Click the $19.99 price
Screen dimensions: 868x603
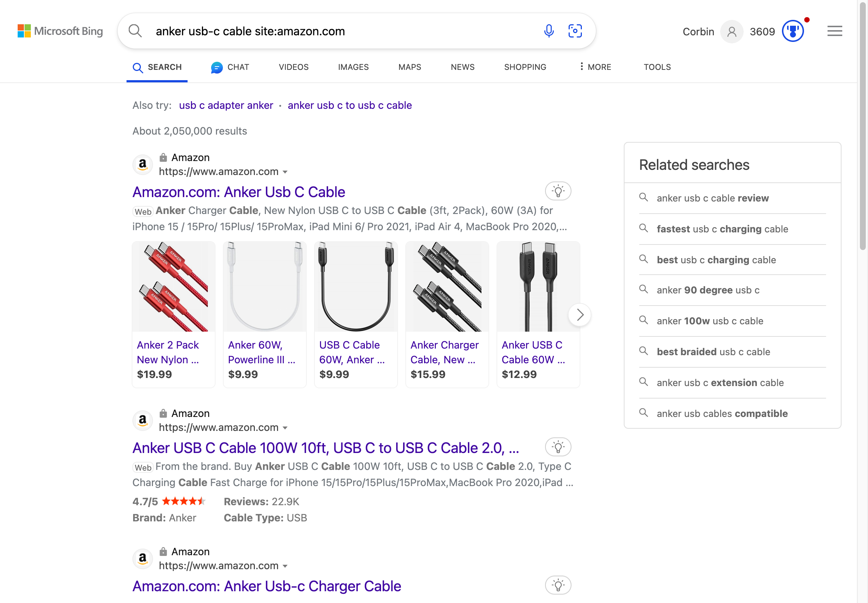click(154, 374)
